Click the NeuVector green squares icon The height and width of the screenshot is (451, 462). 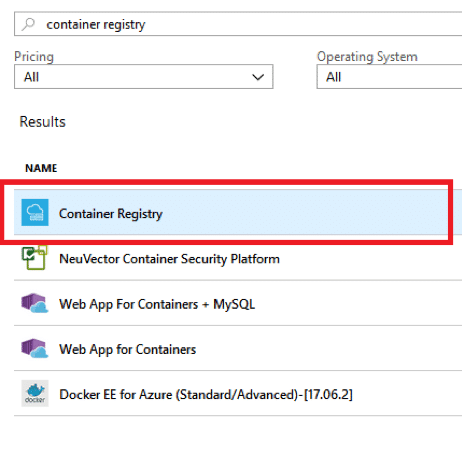(35, 258)
